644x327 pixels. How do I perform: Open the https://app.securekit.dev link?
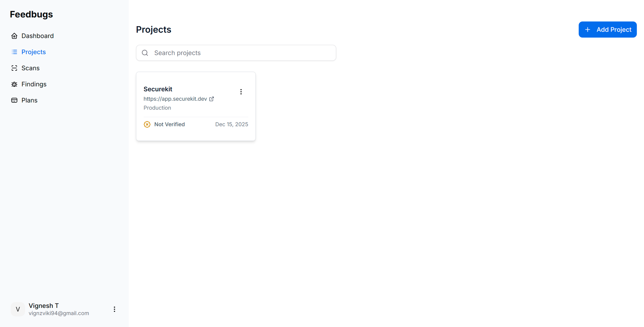[175, 99]
